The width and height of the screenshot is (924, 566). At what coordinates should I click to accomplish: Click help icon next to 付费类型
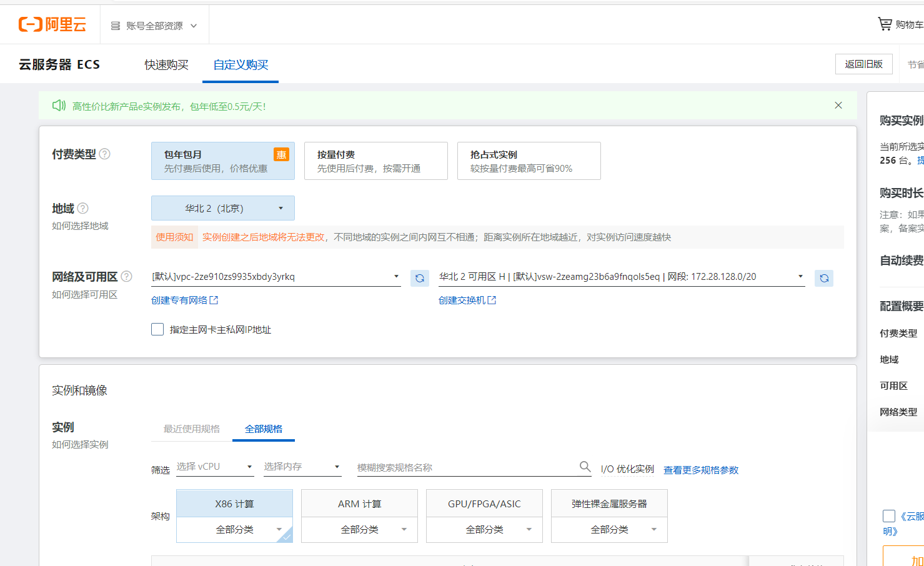pos(105,154)
